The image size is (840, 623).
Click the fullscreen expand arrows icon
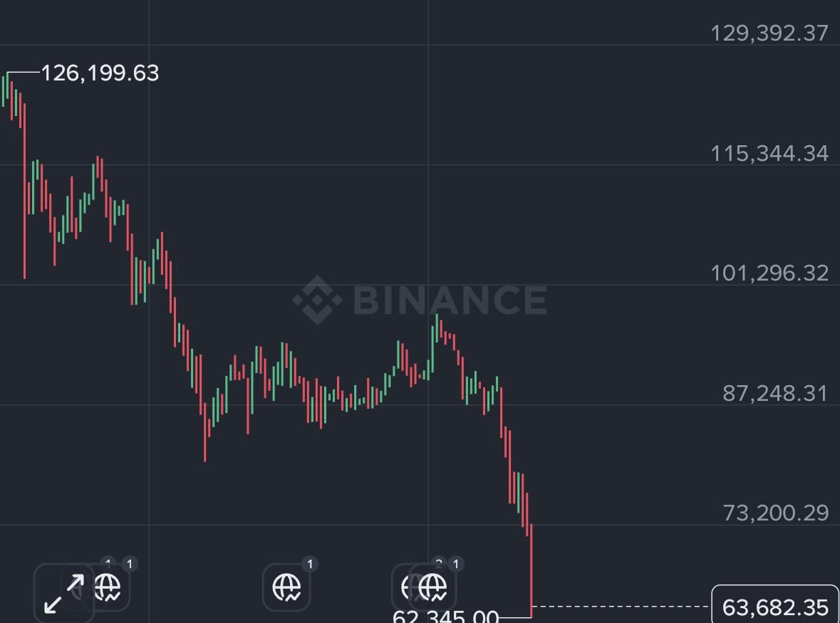(64, 594)
